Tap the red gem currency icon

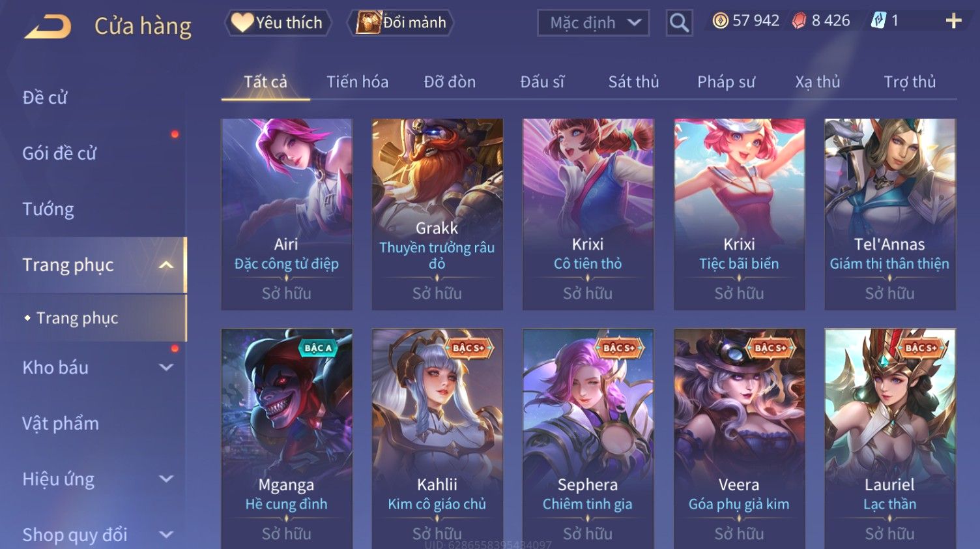799,21
